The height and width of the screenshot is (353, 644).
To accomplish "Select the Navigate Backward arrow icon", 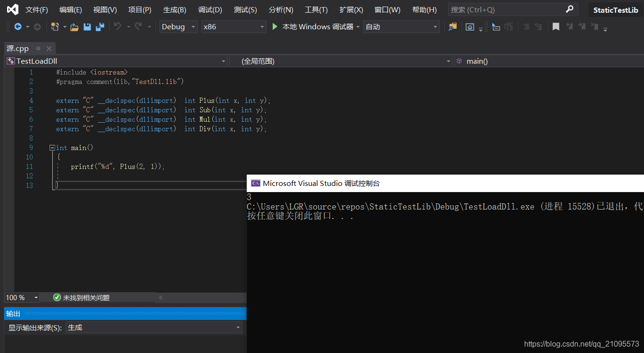I will tap(18, 27).
